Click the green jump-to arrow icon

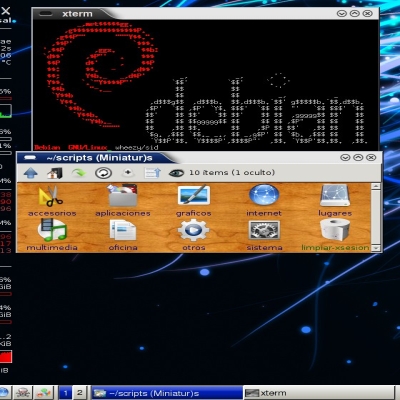tap(79, 173)
